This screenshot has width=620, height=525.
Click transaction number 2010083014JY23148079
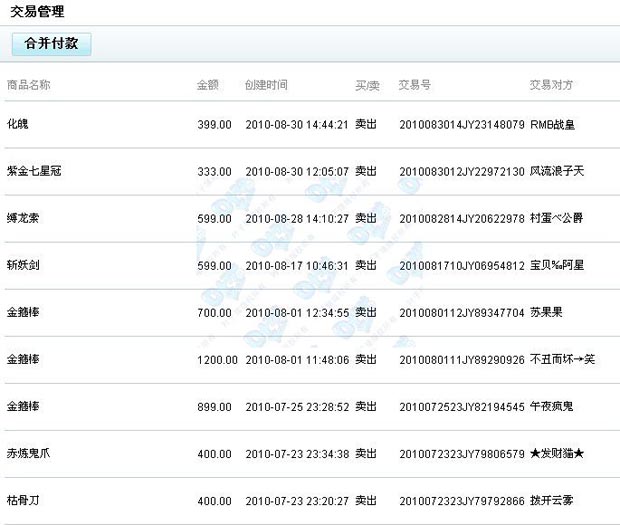click(x=461, y=125)
